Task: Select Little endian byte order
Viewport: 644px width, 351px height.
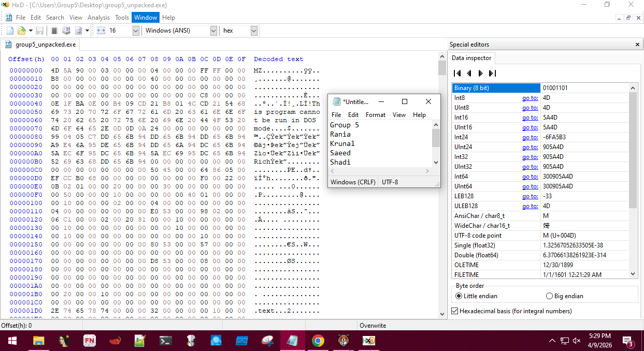Action: pyautogui.click(x=459, y=296)
